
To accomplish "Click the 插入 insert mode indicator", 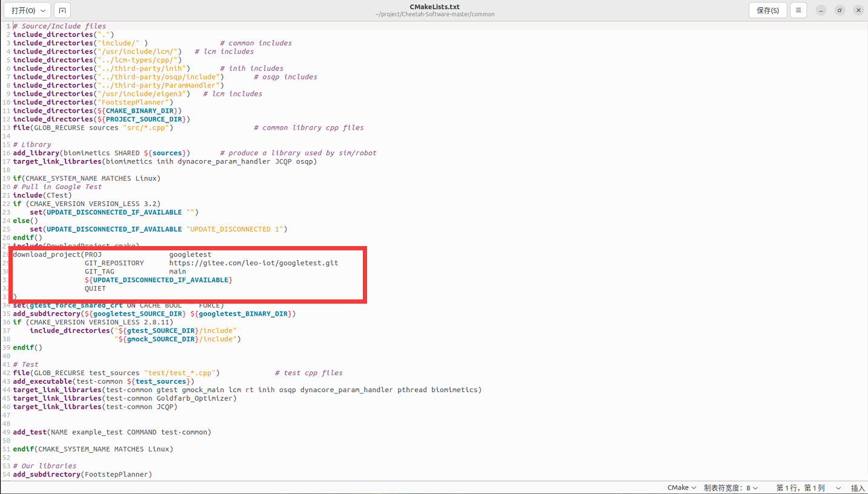I will pyautogui.click(x=858, y=488).
